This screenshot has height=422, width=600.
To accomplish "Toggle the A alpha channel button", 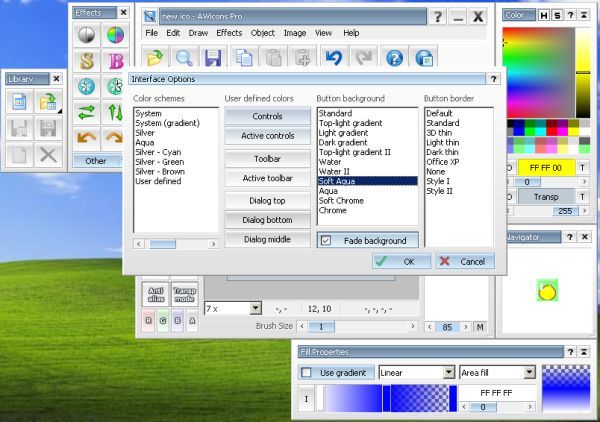I will click(x=192, y=321).
